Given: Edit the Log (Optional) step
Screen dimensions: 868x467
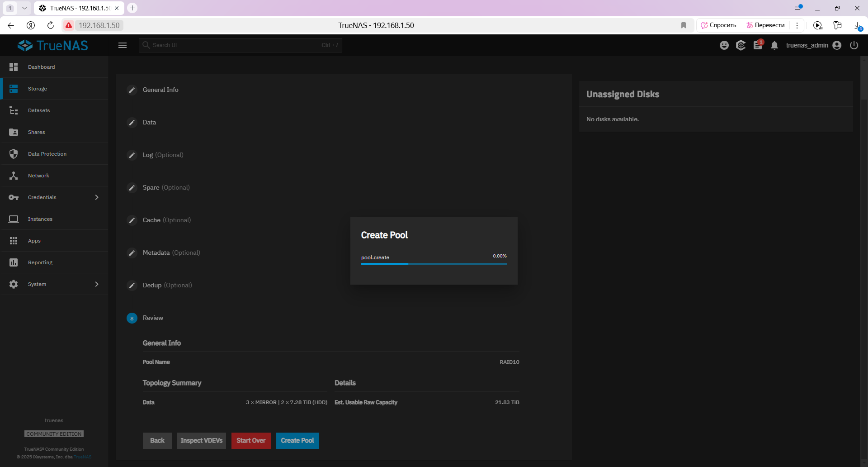Looking at the screenshot, I should point(132,155).
